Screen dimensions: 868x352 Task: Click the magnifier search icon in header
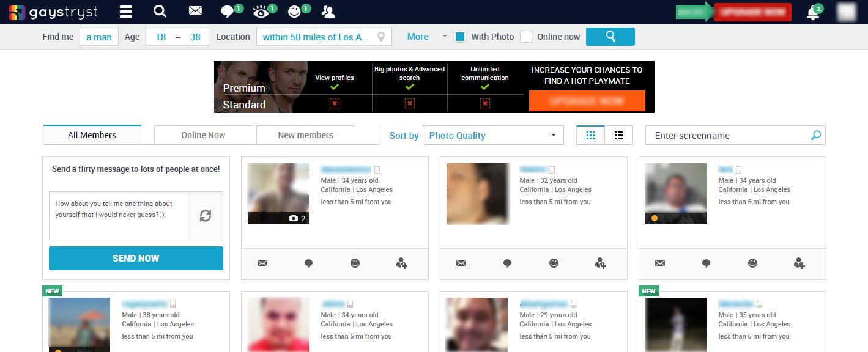coord(160,12)
